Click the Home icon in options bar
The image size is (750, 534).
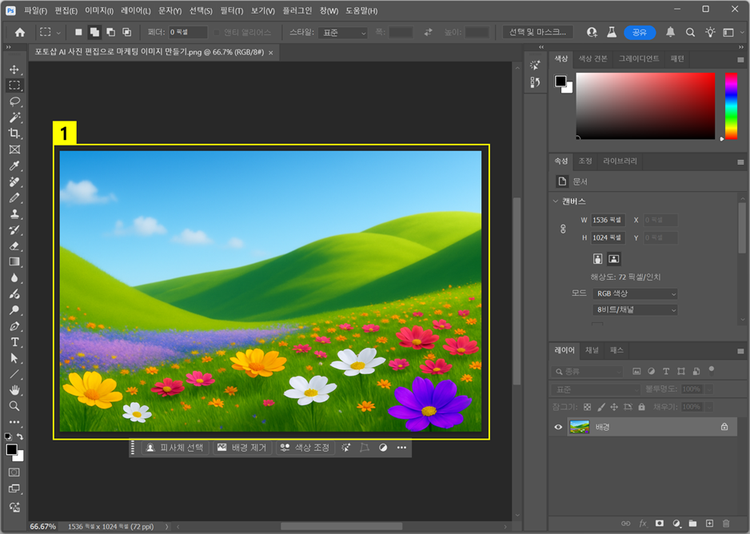(x=19, y=32)
